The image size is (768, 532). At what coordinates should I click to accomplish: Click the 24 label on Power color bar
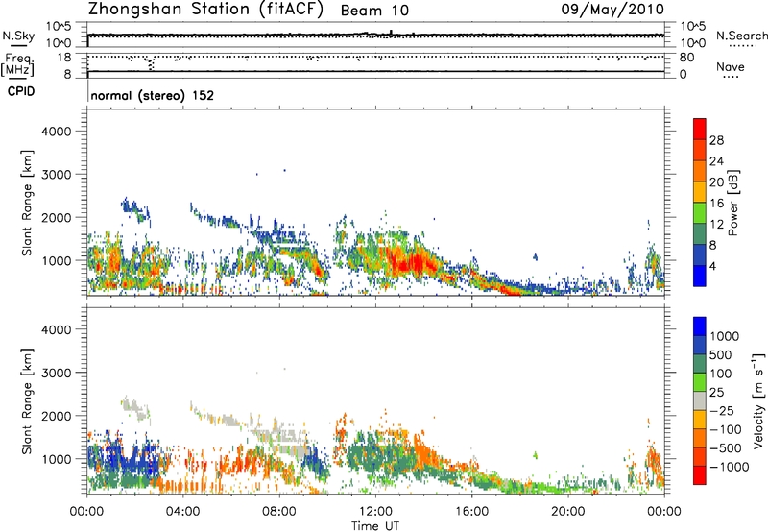(716, 161)
